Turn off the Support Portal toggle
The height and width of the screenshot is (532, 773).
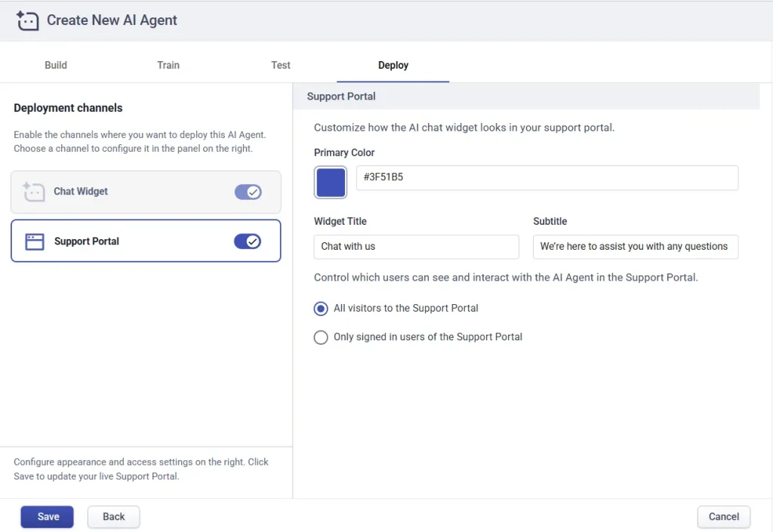(x=248, y=241)
